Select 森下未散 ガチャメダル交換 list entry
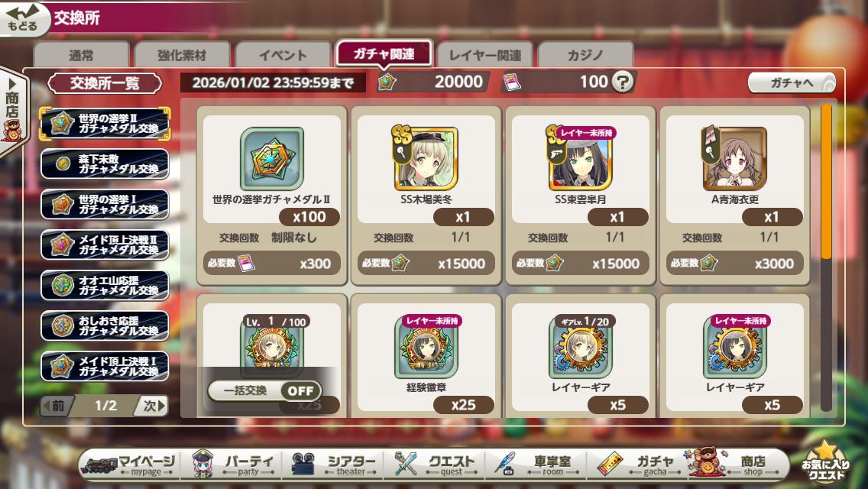The image size is (868, 489). (105, 164)
